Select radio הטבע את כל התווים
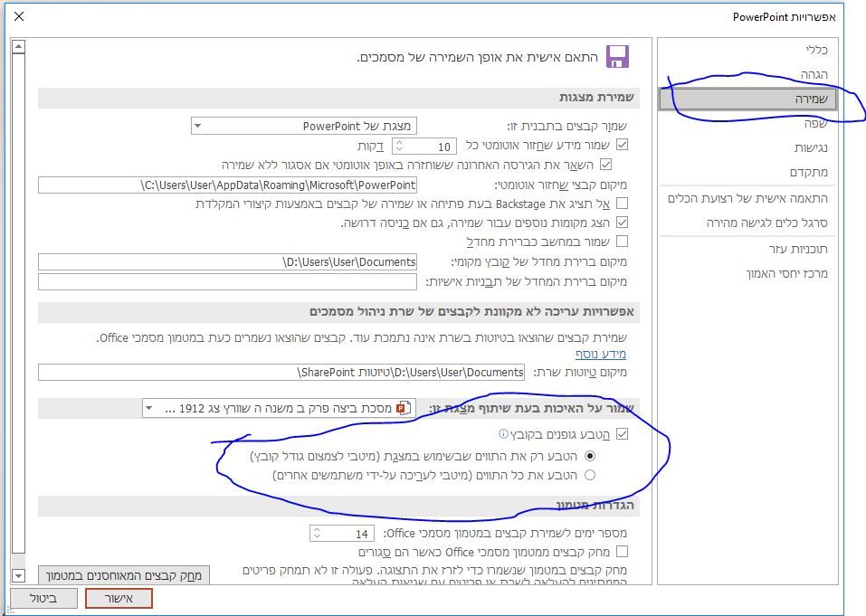This screenshot has height=616, width=866. (590, 475)
